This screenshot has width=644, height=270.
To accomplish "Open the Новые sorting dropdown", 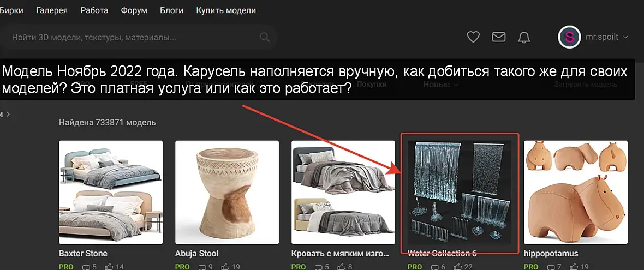I will pos(440,85).
